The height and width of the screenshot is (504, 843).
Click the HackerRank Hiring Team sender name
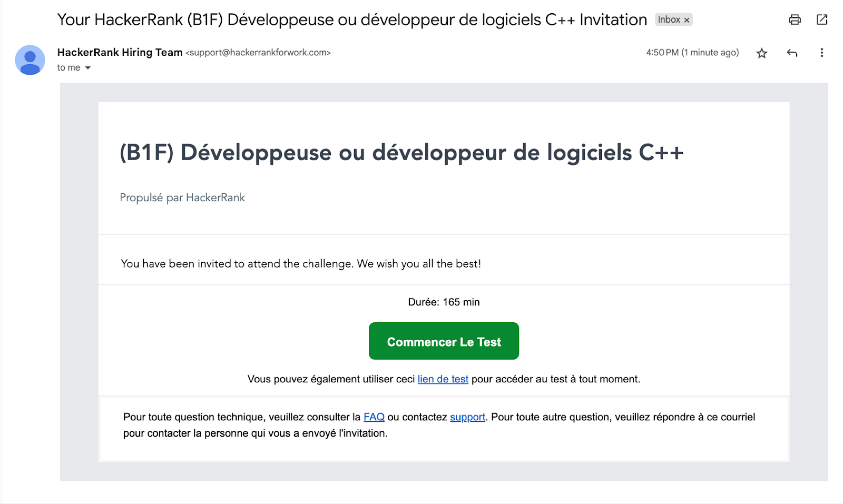pos(120,52)
